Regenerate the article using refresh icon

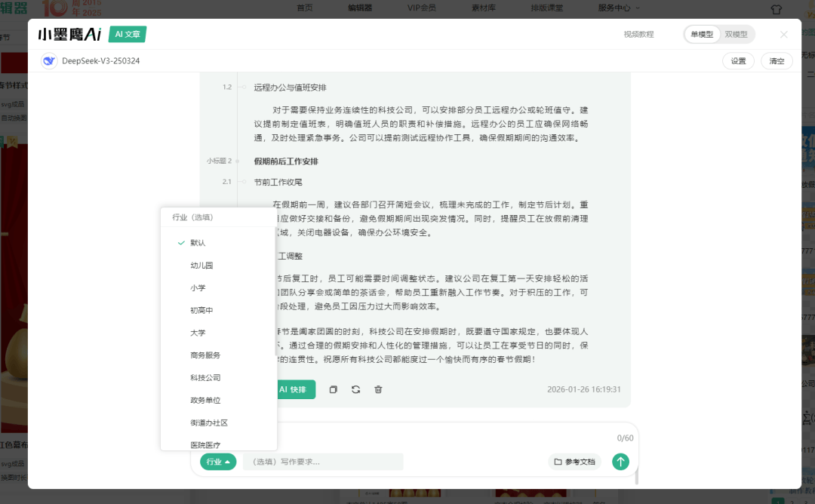coord(356,389)
